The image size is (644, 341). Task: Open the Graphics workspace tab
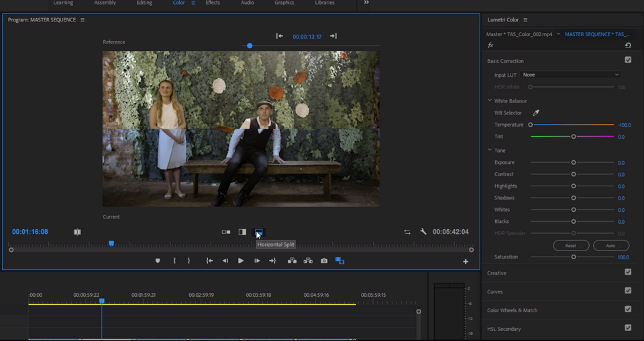click(x=284, y=3)
